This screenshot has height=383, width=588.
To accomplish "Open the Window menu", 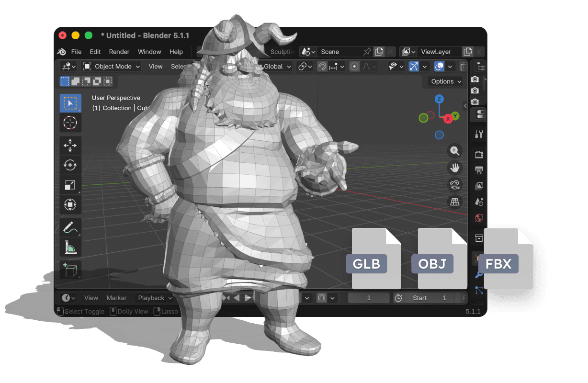I will (149, 52).
